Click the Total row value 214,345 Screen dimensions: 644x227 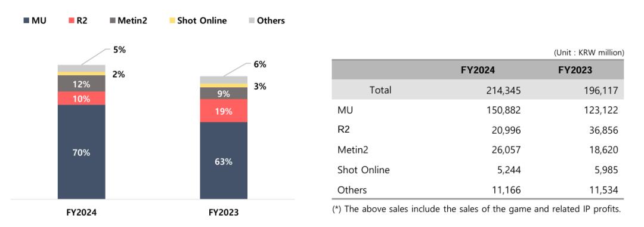(501, 90)
